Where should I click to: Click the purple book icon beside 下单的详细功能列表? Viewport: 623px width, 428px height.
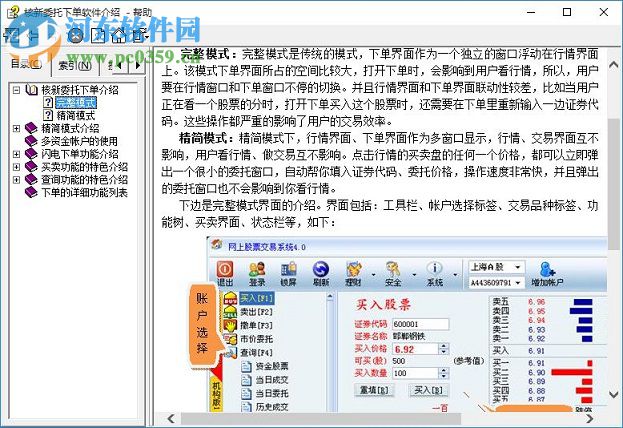(x=31, y=193)
